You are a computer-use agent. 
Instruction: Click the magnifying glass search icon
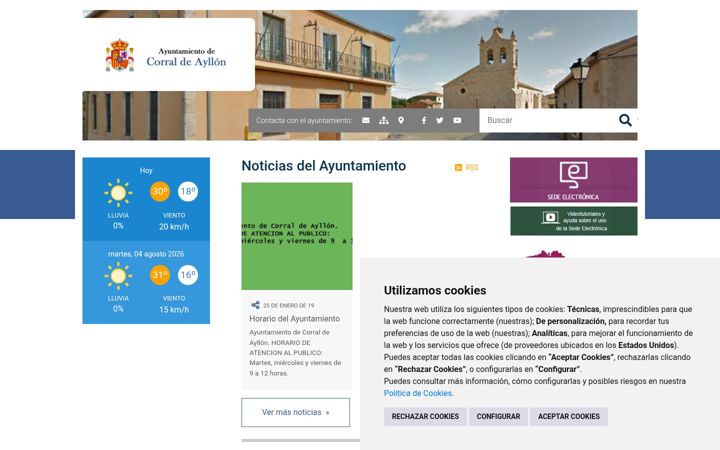(625, 120)
